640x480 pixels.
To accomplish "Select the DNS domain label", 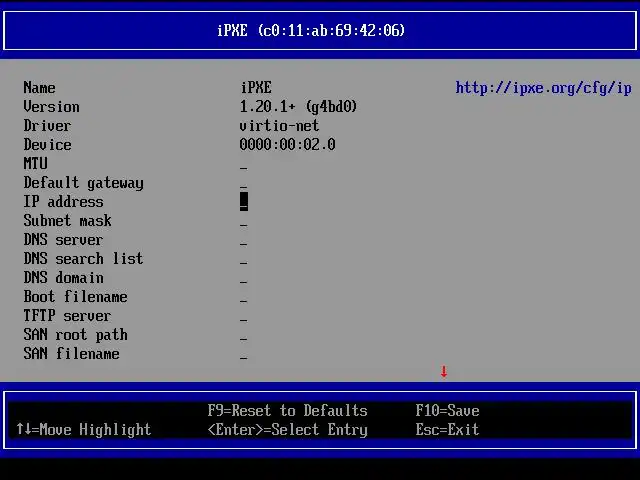I will click(63, 278).
